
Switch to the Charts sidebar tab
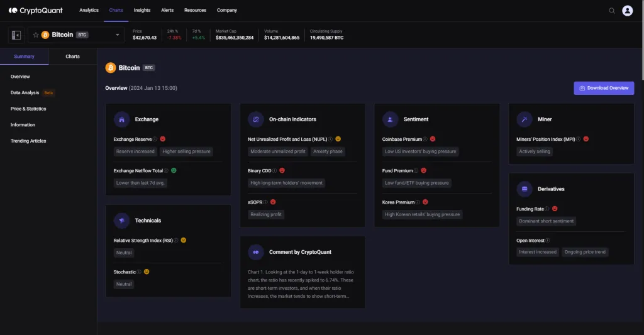(73, 57)
